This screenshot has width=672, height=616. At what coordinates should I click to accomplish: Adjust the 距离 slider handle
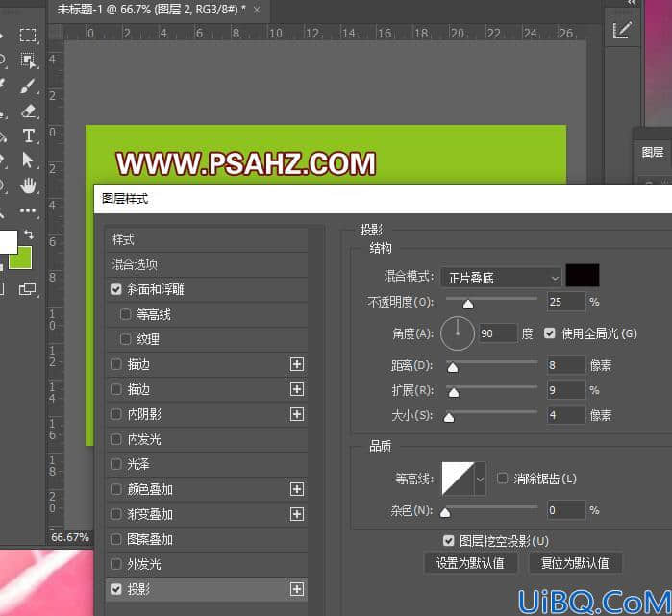coord(453,367)
